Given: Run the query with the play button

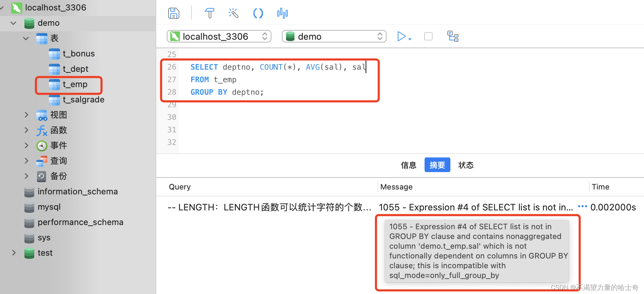Looking at the screenshot, I should pyautogui.click(x=401, y=36).
